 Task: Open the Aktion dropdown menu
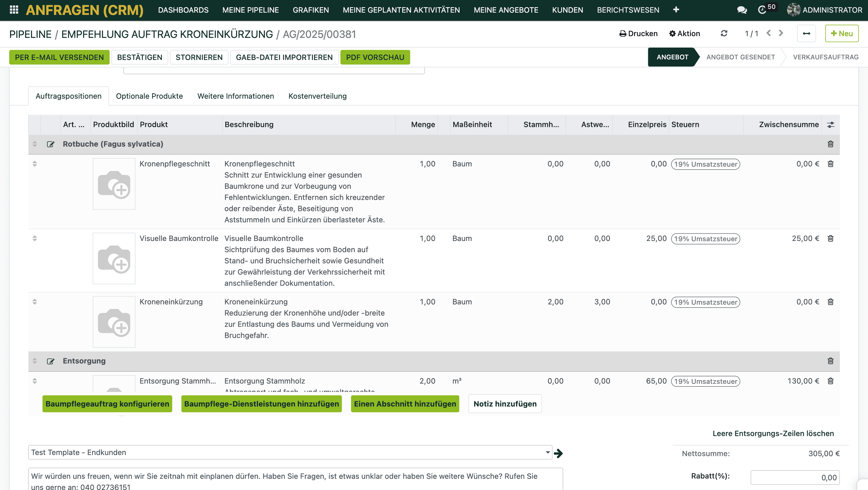(x=684, y=34)
